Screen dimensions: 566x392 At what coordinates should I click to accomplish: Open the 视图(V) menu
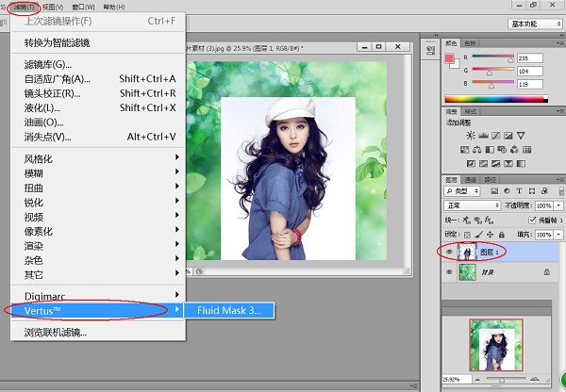53,8
